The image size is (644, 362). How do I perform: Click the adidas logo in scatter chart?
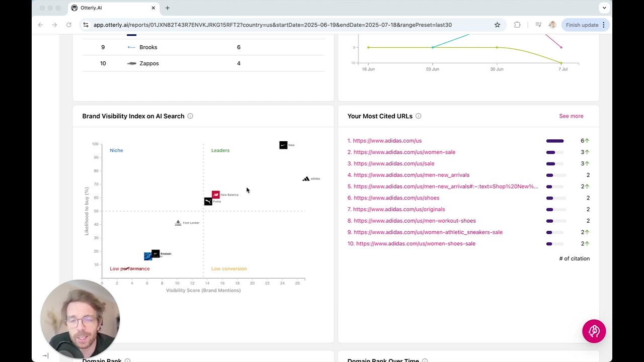point(306,178)
